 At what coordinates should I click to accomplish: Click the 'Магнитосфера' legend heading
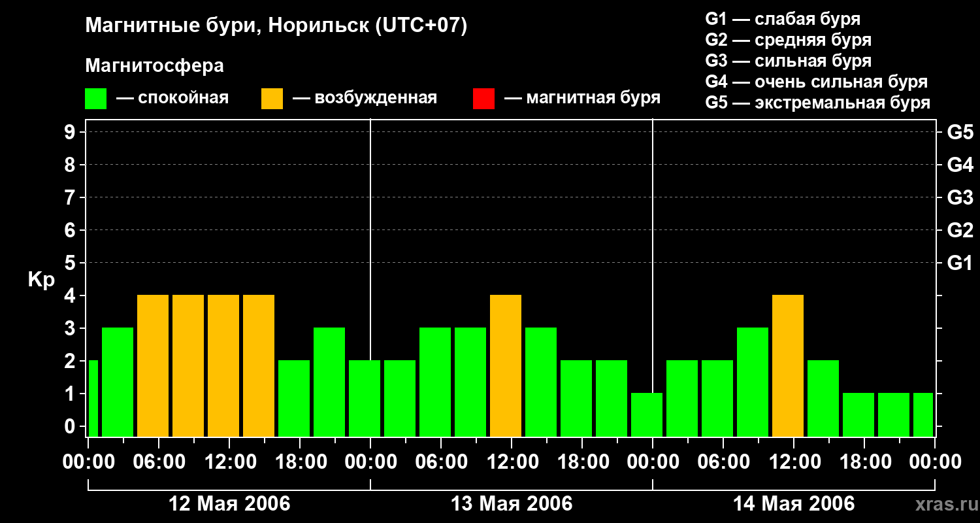pyautogui.click(x=154, y=66)
